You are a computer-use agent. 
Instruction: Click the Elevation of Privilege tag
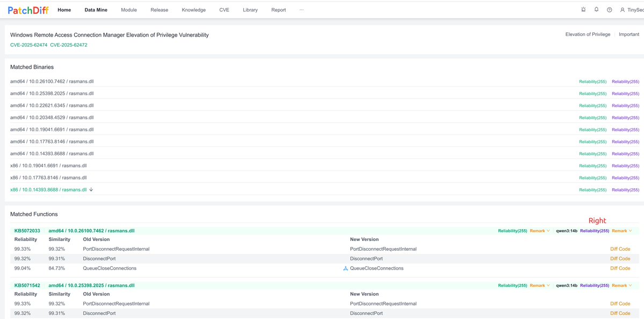[588, 34]
